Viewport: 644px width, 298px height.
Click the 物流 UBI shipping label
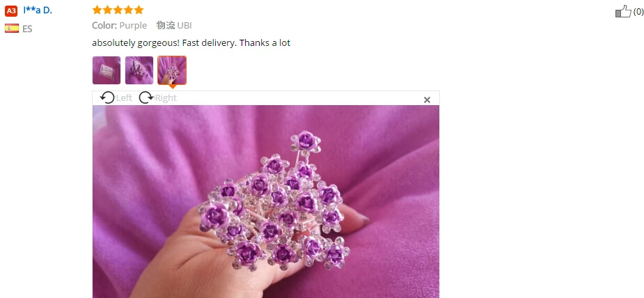(174, 26)
